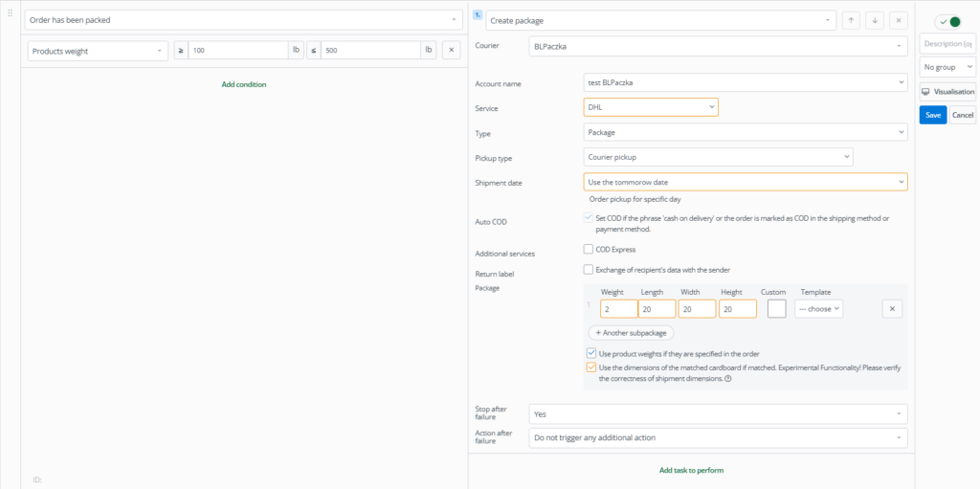Click maximum weight field with 500
Image resolution: width=980 pixels, height=489 pixels.
[370, 51]
